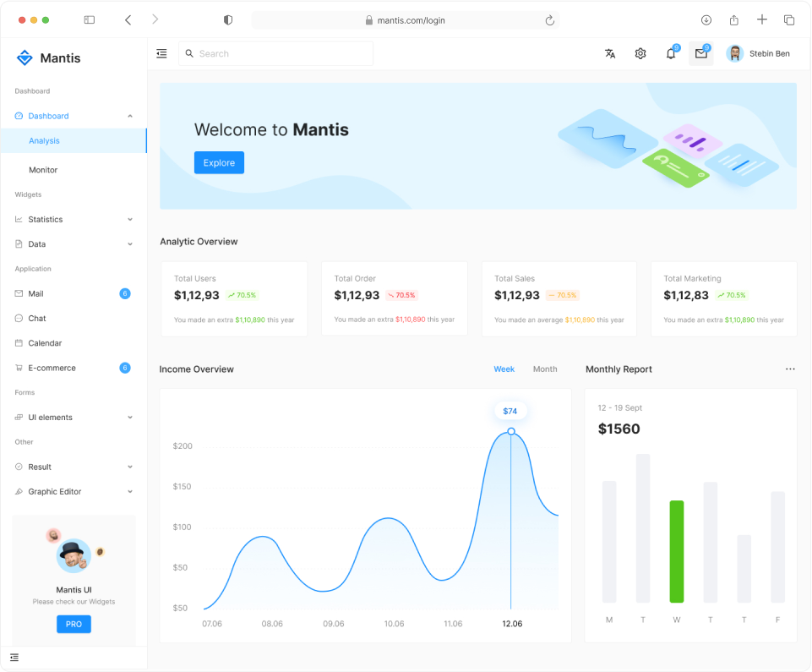Open Monthly Report more options icon
The width and height of the screenshot is (812, 672).
click(790, 369)
